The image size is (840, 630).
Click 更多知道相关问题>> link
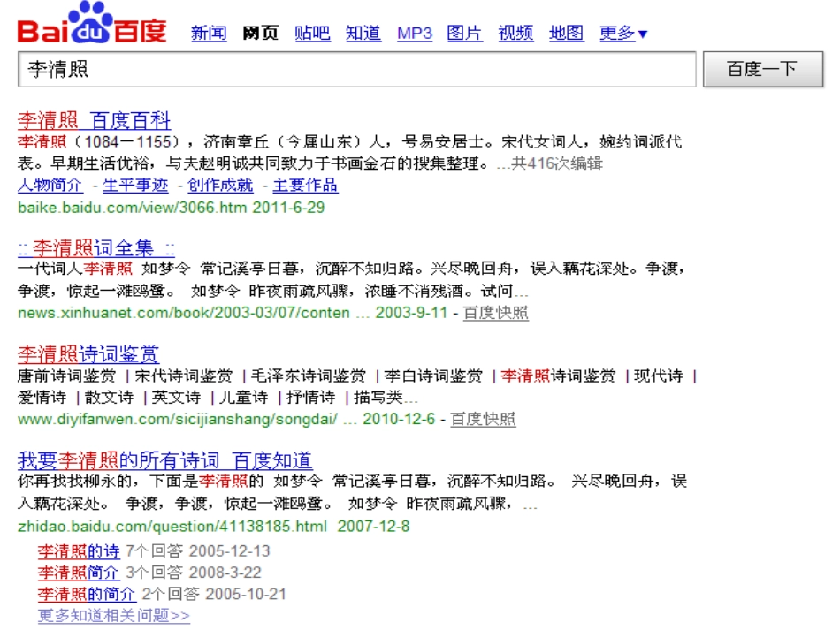pos(113,616)
